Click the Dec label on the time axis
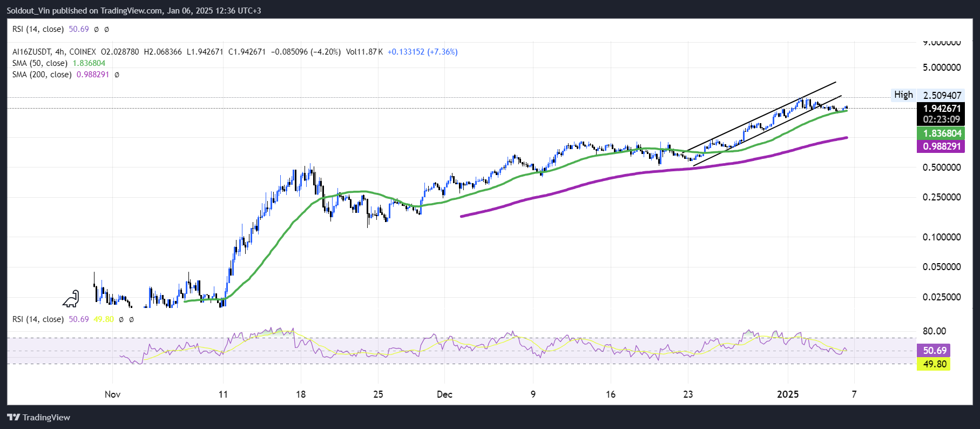Viewport: 980px width, 429px height. pyautogui.click(x=444, y=394)
